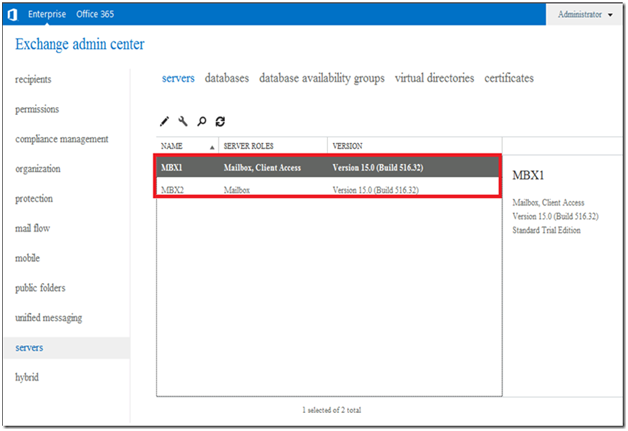Screen dimensions: 628x431
Task: Select the MBX1 server row
Action: coord(328,167)
